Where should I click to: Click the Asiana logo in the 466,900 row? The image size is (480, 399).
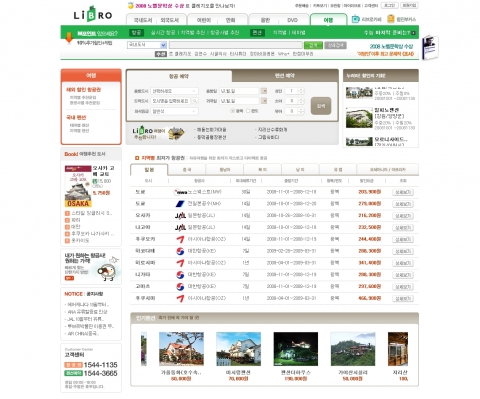pos(180,298)
